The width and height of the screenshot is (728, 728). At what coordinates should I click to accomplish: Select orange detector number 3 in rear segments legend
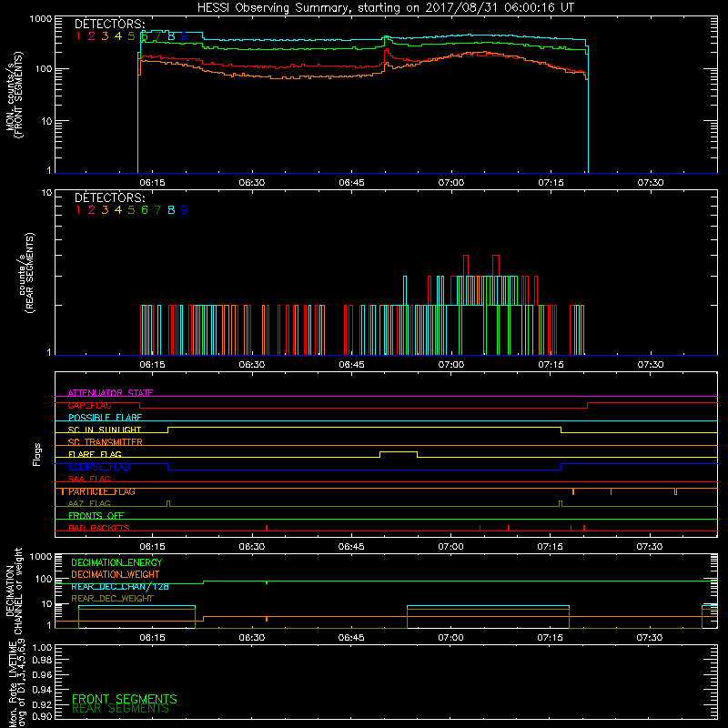point(105,210)
